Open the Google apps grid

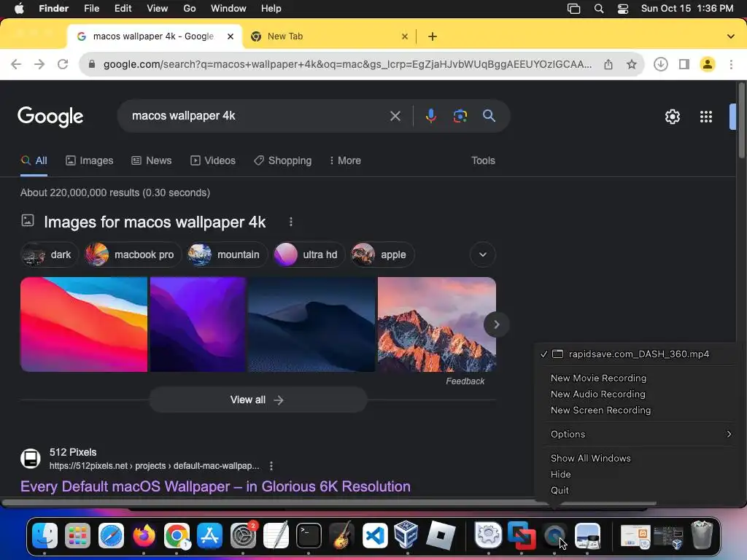pyautogui.click(x=706, y=117)
